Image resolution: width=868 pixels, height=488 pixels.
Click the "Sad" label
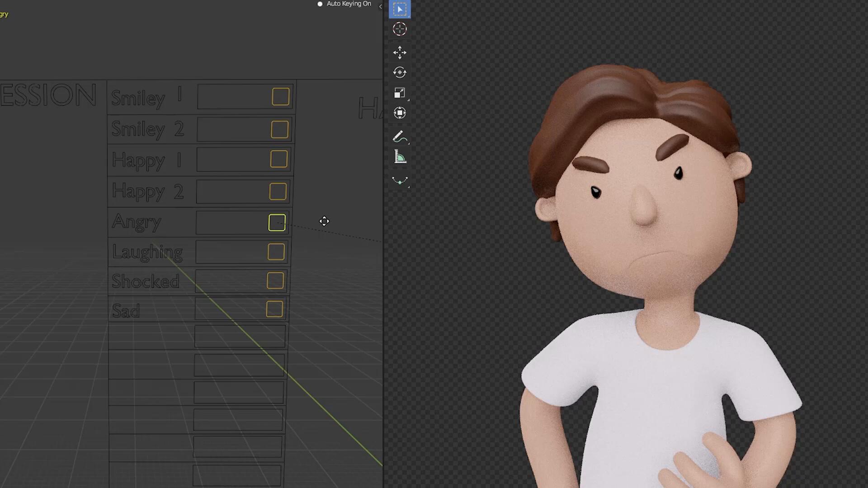(126, 310)
